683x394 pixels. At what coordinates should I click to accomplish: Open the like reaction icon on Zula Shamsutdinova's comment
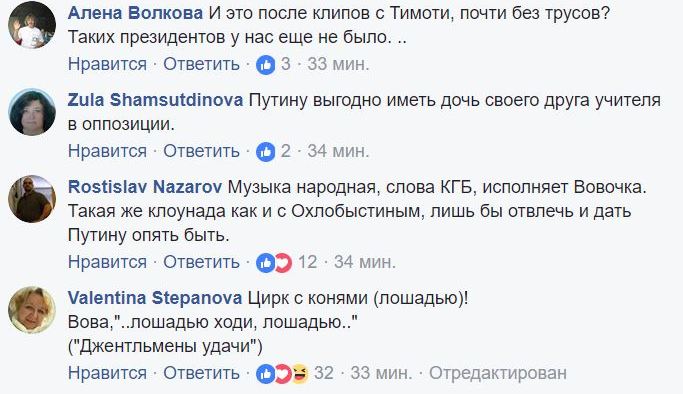266,152
